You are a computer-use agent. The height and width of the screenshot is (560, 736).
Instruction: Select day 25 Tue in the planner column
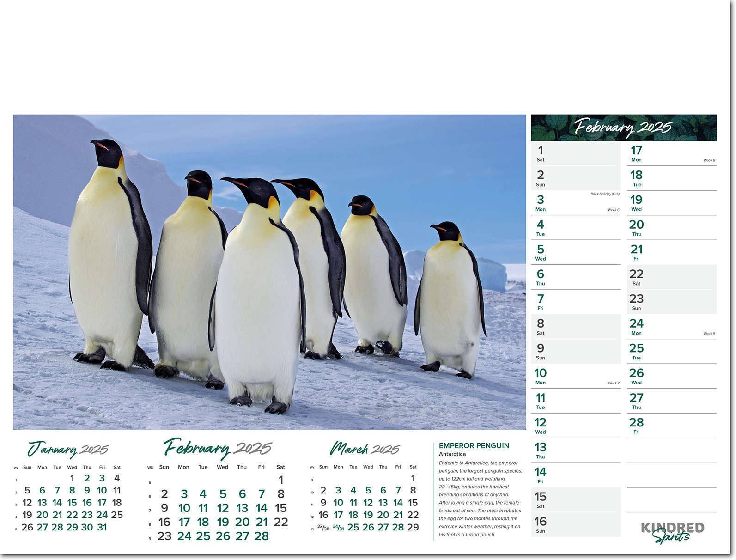coord(672,352)
